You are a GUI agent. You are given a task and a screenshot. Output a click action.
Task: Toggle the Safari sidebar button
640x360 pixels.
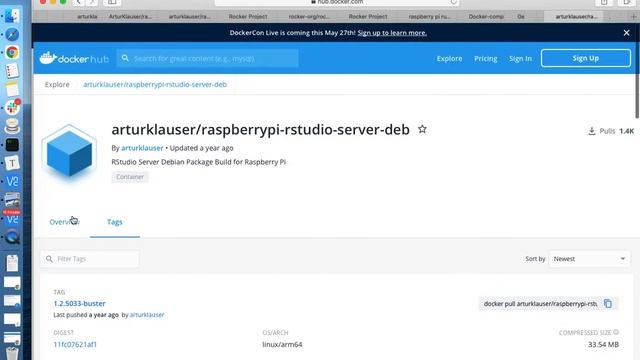click(x=112, y=2)
